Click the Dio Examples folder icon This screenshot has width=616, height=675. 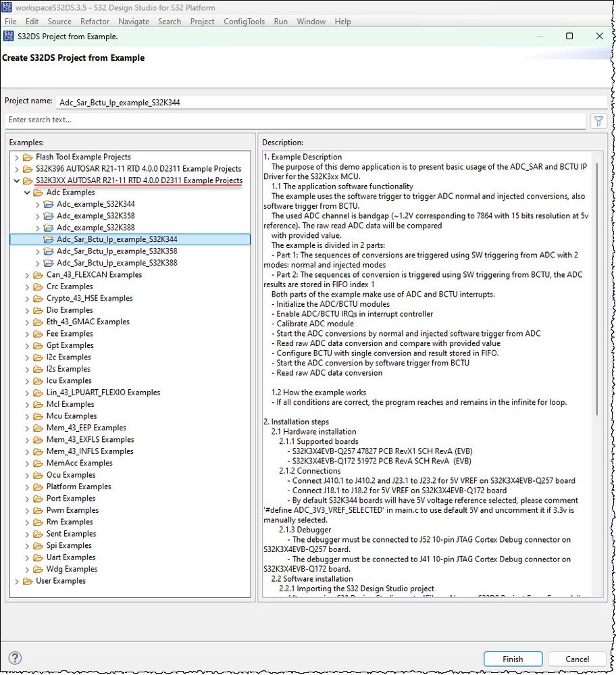38,310
